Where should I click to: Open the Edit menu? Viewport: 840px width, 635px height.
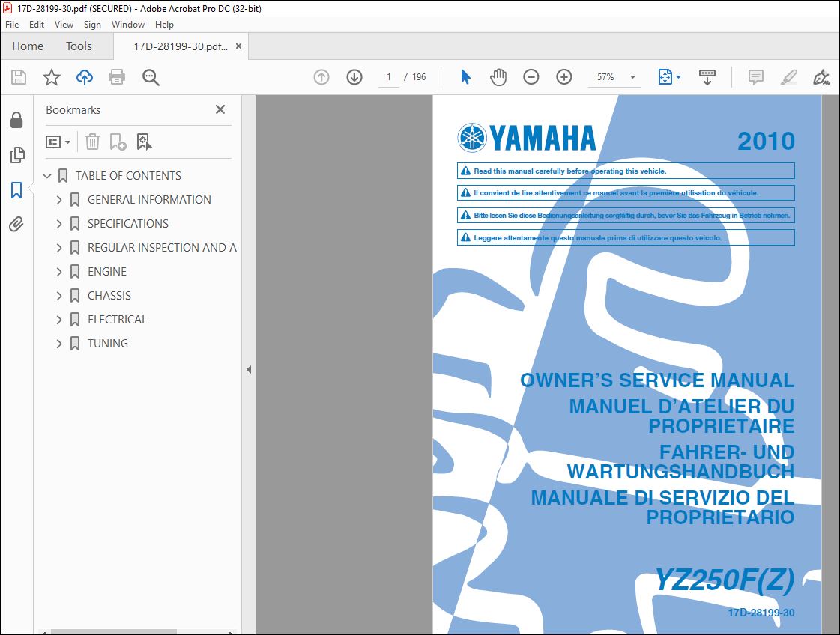(37, 25)
